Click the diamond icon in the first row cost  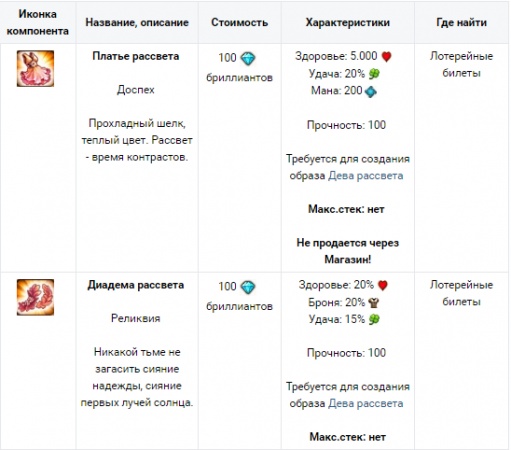pos(248,58)
